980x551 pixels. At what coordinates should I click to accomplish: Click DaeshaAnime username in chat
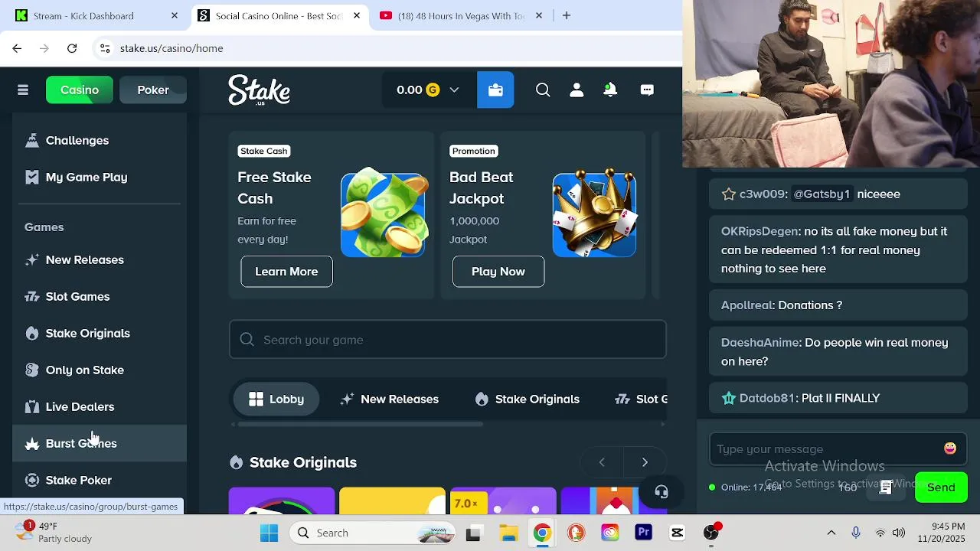click(760, 342)
